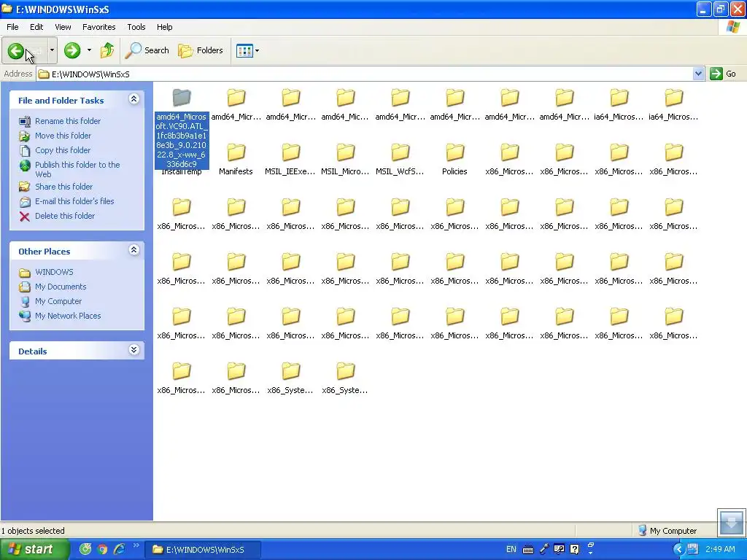
Task: Click E-mail this folder's files link
Action: click(x=74, y=201)
